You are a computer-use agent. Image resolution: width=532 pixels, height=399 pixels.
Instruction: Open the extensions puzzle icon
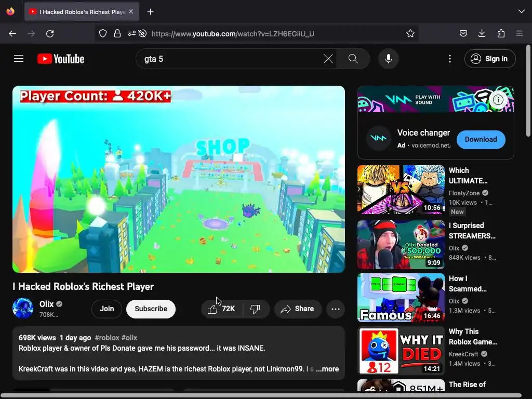click(501, 33)
